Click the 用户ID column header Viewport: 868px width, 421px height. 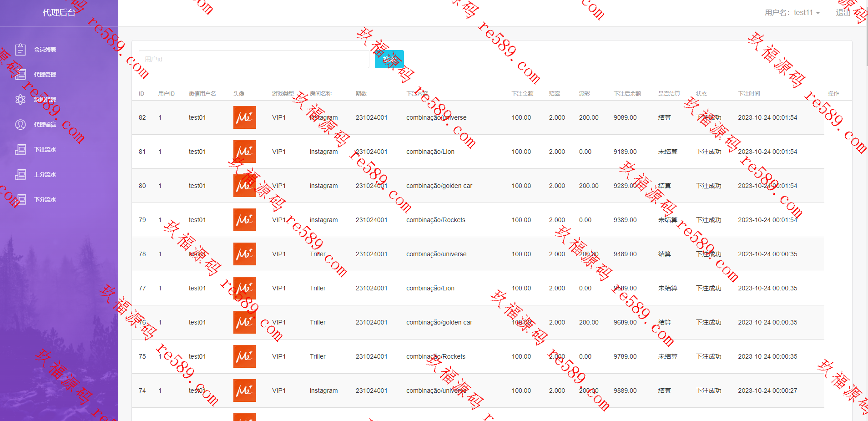[x=167, y=94]
